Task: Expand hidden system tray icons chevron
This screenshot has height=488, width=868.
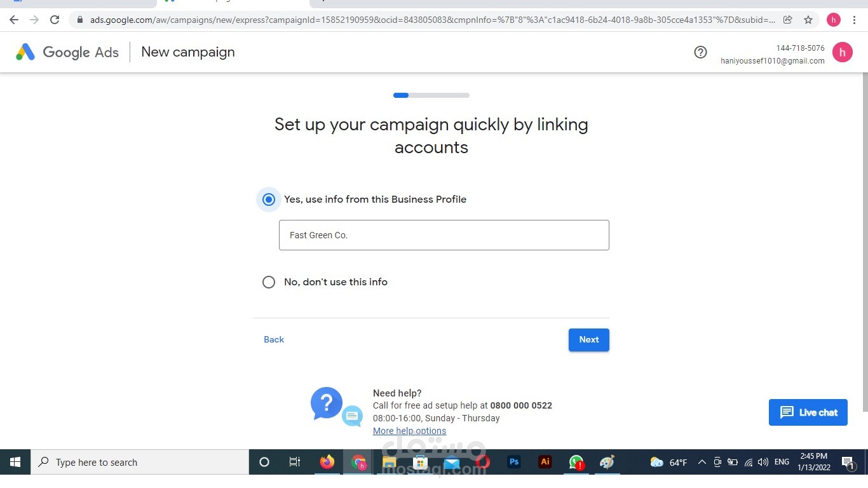Action: (702, 462)
